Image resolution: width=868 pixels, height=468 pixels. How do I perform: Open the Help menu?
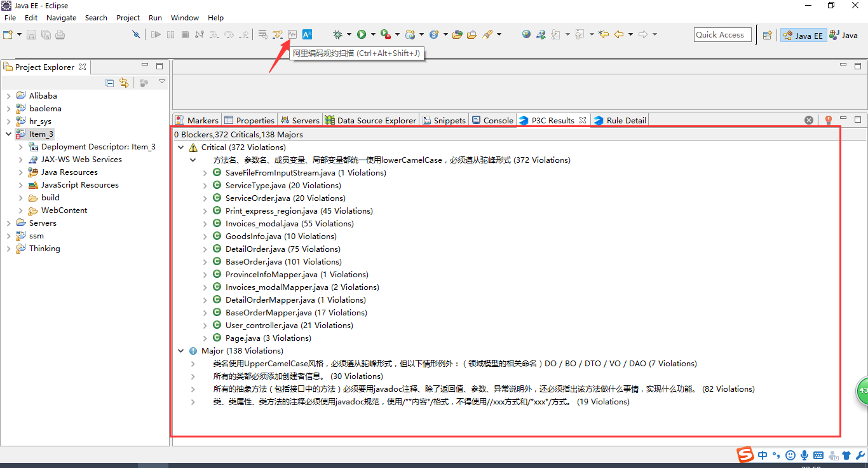pyautogui.click(x=215, y=18)
